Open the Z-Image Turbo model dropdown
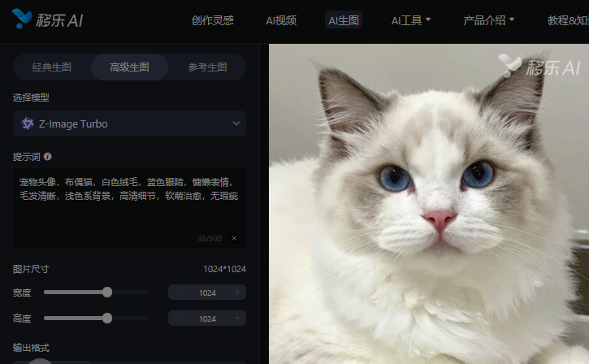Image resolution: width=589 pixels, height=364 pixels. pyautogui.click(x=130, y=123)
